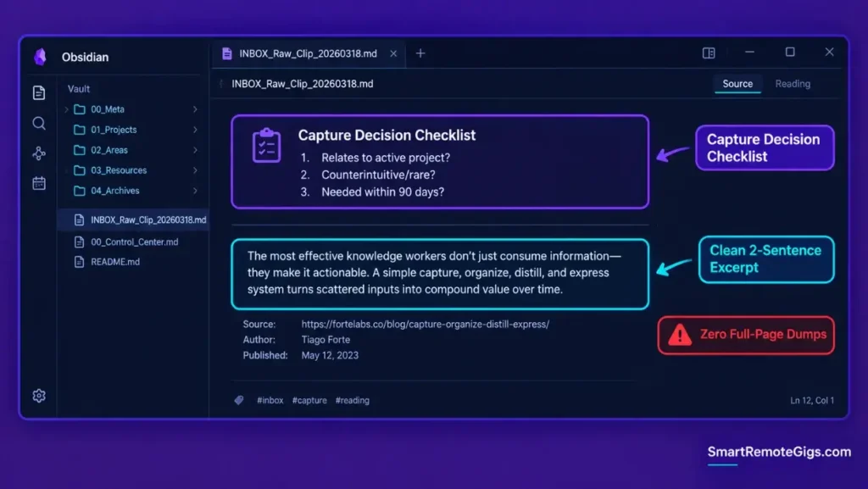The width and height of the screenshot is (868, 489).
Task: Click the Obsidian app title text
Action: tap(86, 57)
